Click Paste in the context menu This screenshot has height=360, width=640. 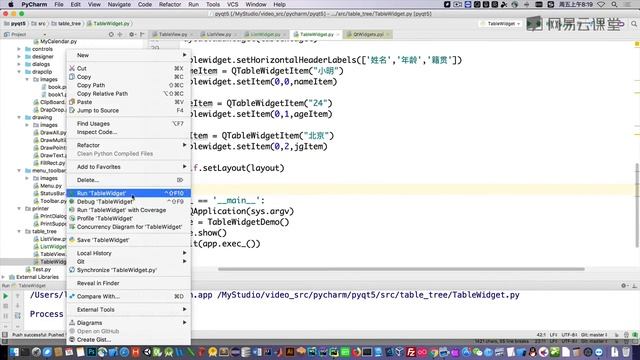pos(128,102)
